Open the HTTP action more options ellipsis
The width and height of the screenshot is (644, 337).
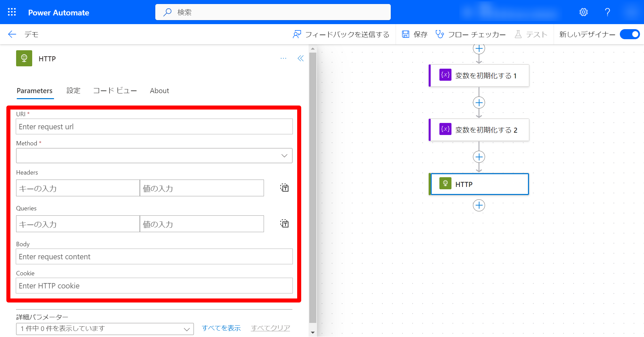coord(283,58)
